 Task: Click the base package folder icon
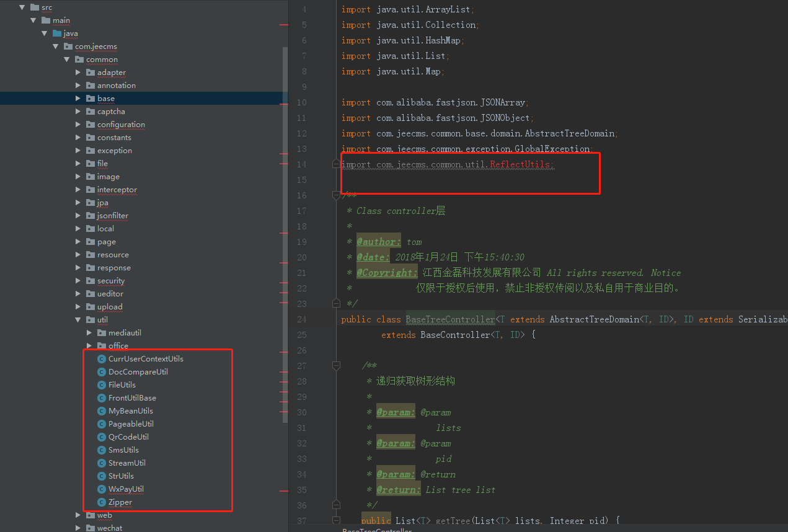coord(91,99)
